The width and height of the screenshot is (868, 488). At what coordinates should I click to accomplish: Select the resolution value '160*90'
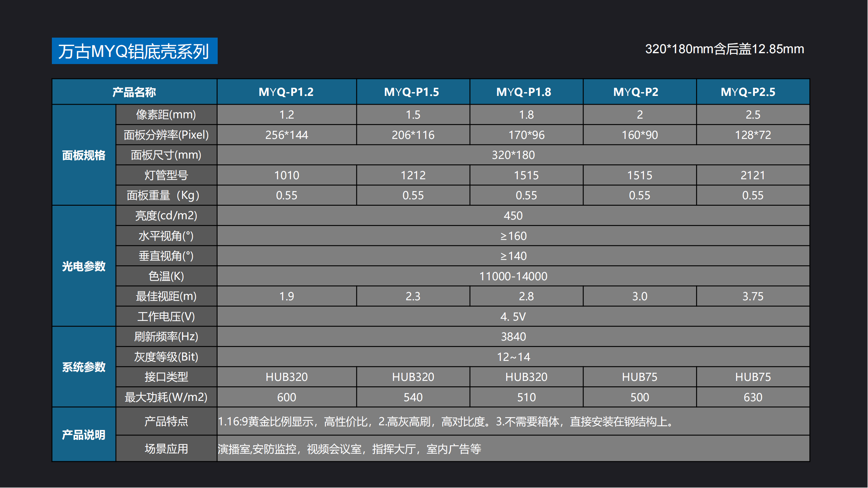point(639,135)
